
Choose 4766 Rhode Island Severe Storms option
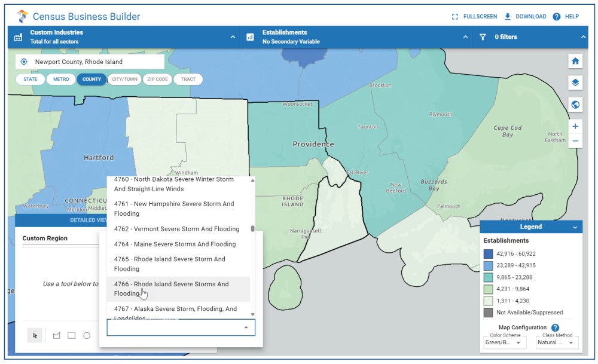click(x=178, y=289)
